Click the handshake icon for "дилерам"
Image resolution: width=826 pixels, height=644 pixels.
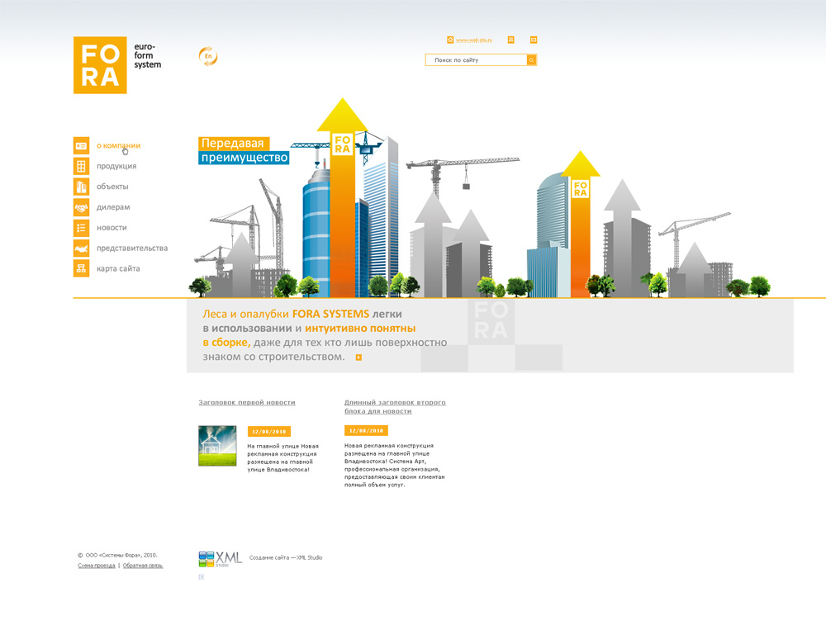point(81,207)
